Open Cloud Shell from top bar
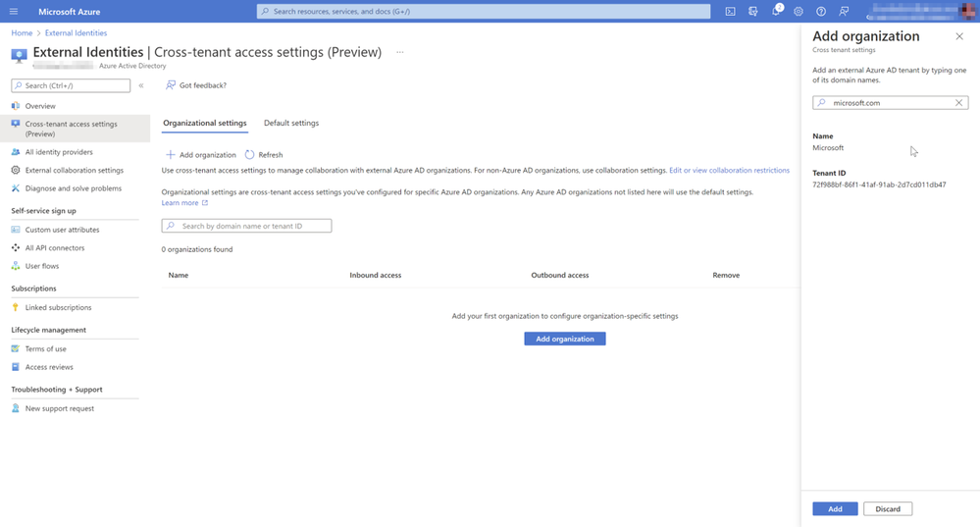 click(730, 11)
